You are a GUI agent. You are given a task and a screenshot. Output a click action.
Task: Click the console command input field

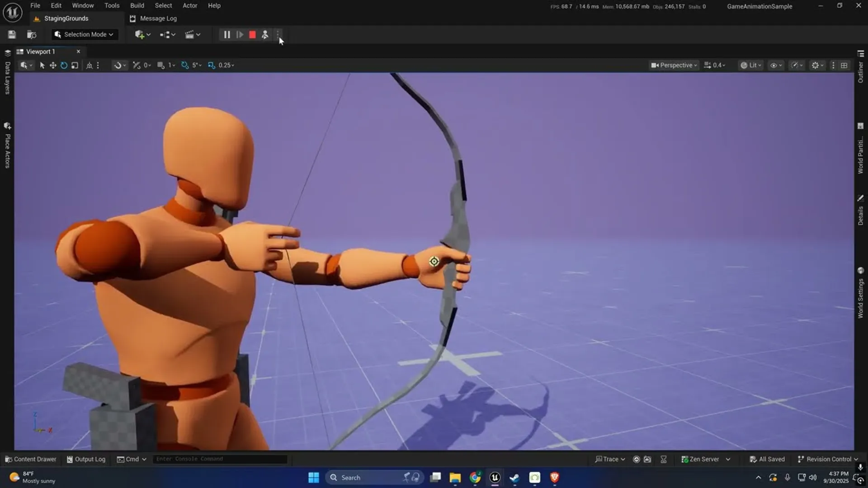(220, 459)
